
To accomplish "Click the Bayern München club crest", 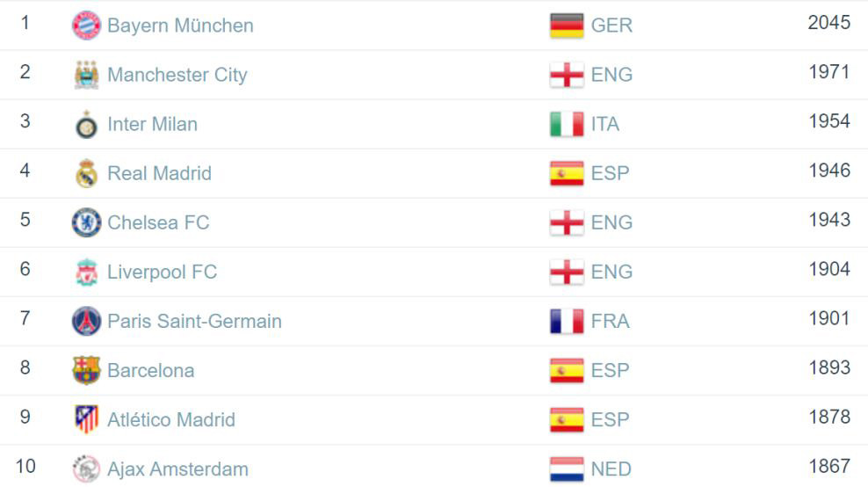I will (x=86, y=25).
